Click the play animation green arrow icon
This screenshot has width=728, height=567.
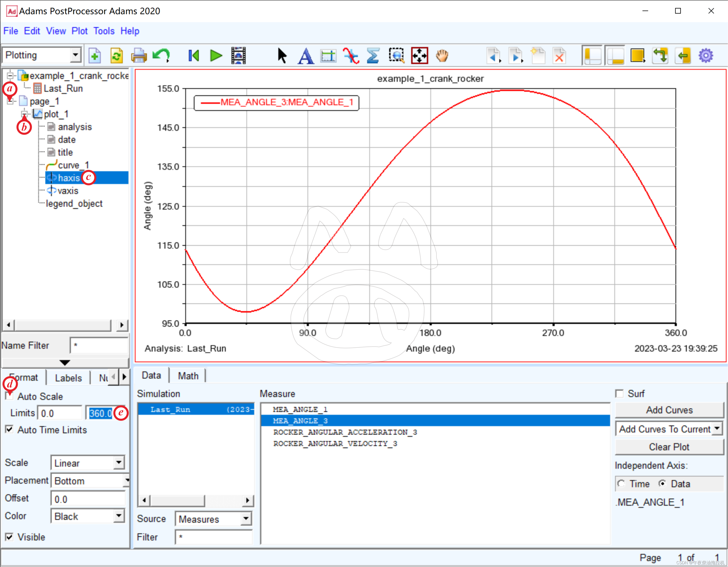tap(216, 56)
